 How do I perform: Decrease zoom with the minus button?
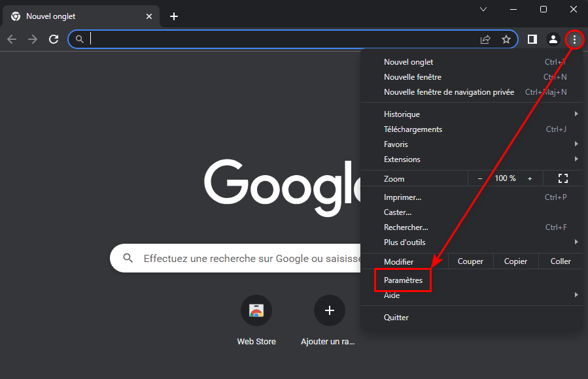pos(480,178)
